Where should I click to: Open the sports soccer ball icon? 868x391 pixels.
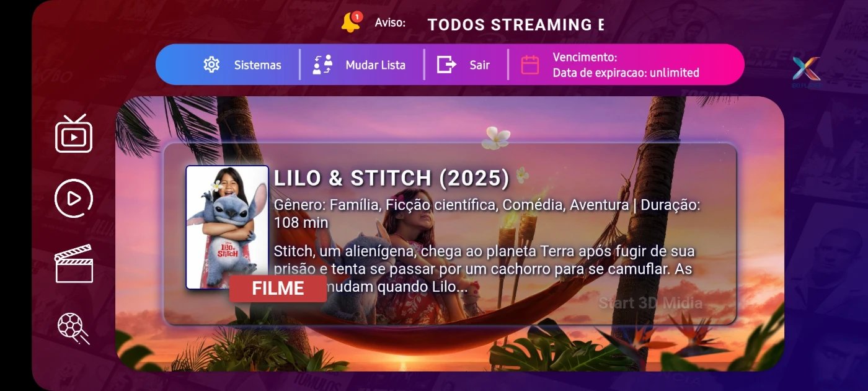pyautogui.click(x=74, y=328)
